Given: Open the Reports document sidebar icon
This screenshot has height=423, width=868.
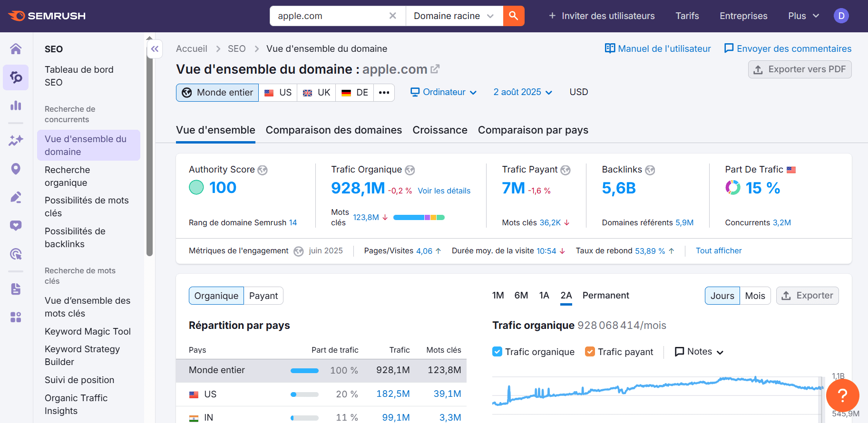Looking at the screenshot, I should (16, 289).
